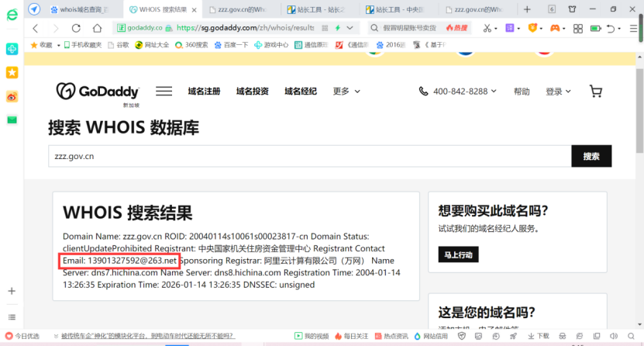Image resolution: width=644 pixels, height=346 pixels.
Task: Open the 百度一下 bookmark
Action: click(x=231, y=45)
